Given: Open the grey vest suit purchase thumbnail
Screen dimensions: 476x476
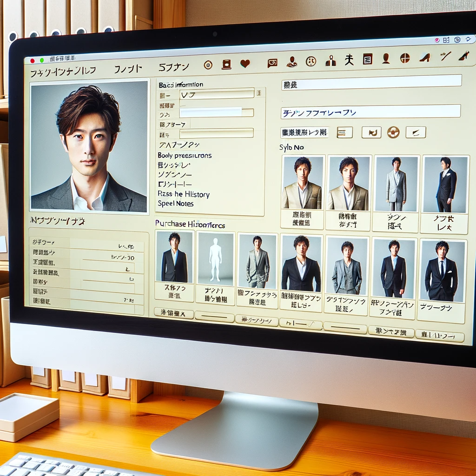Looking at the screenshot, I should (x=347, y=265).
